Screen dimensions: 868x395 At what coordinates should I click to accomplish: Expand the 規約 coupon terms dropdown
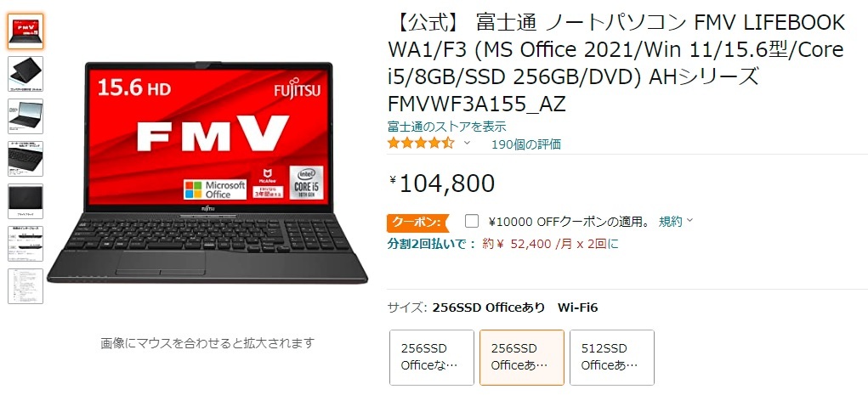point(675,222)
